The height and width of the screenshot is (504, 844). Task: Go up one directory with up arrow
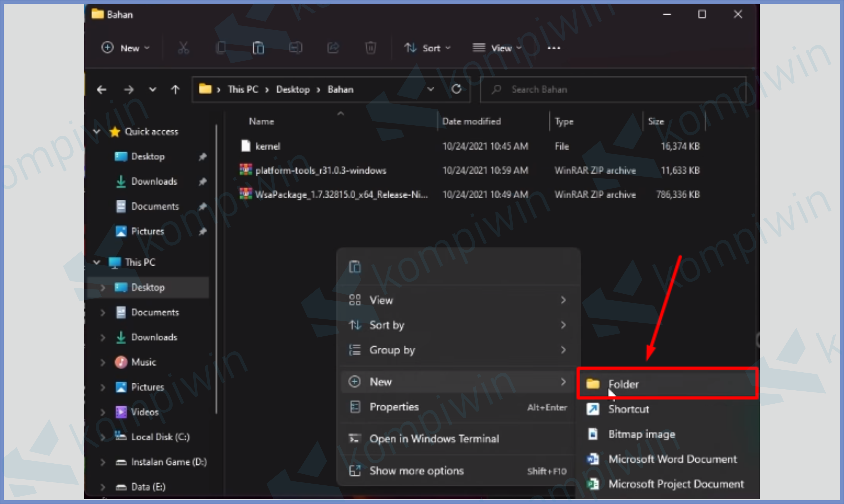(x=175, y=90)
